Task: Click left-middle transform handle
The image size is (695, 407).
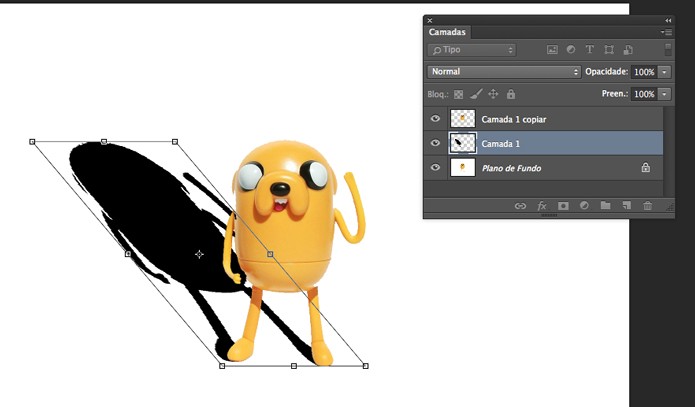Action: [x=128, y=254]
